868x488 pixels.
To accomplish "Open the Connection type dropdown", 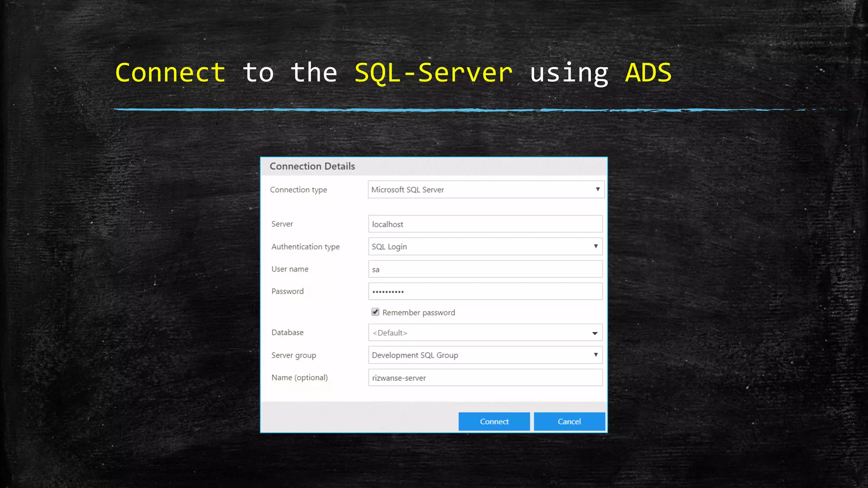I will pos(486,189).
